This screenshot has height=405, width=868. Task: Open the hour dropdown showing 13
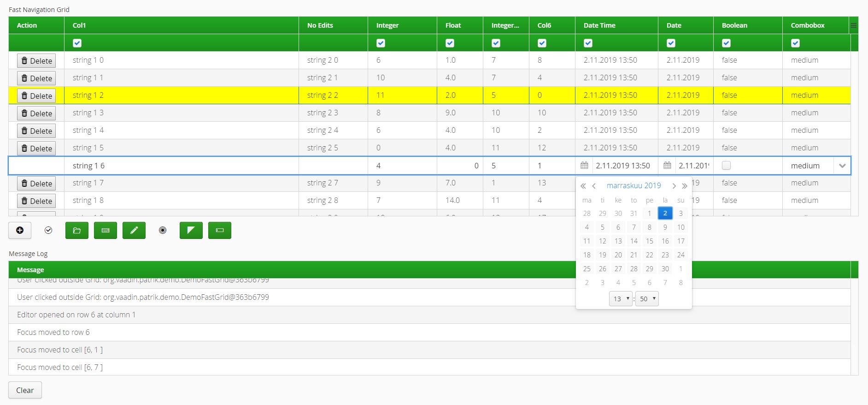tap(621, 298)
